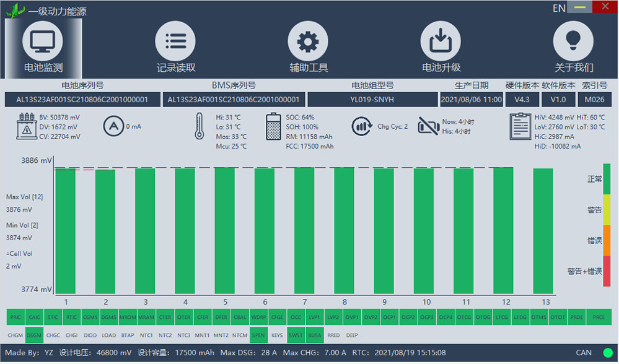Click the YL019-SNYH battery model field
Viewport: 619px width, 364px height.
pyautogui.click(x=372, y=100)
